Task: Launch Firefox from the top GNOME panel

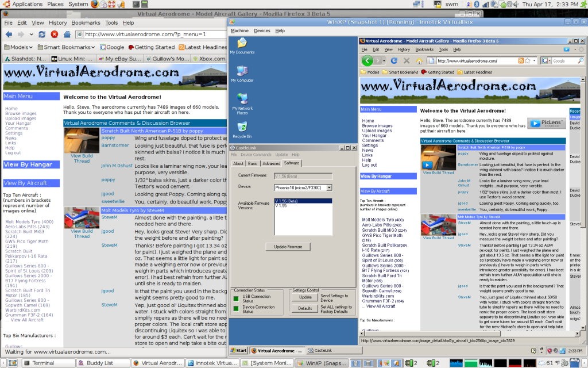Action: click(95, 4)
